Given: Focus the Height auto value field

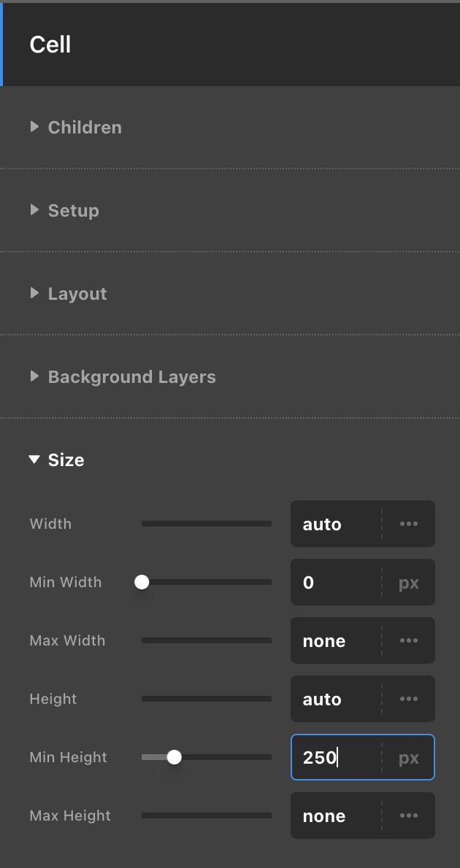Looking at the screenshot, I should pyautogui.click(x=336, y=699).
